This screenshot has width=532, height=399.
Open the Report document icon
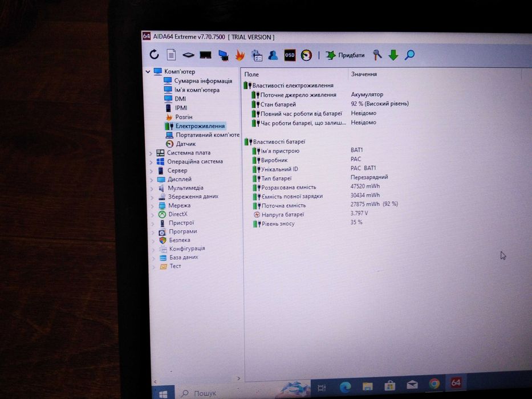(x=171, y=55)
